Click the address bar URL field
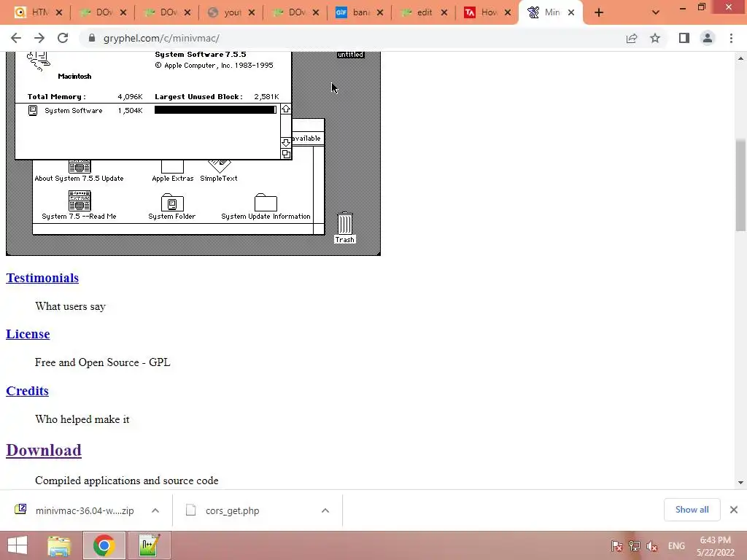Screen dimensions: 747x560 [x=352, y=38]
